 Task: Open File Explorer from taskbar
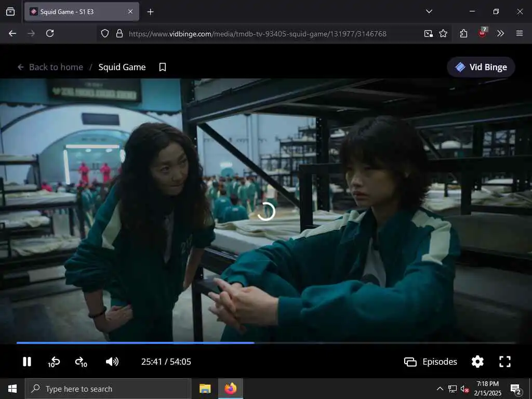tap(205, 389)
